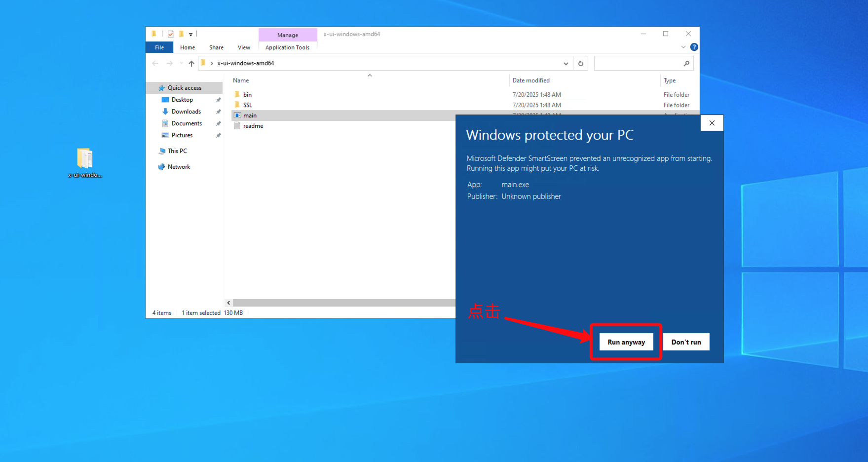The image size is (868, 462).
Task: Expand the address bar history dropdown
Action: coord(566,63)
